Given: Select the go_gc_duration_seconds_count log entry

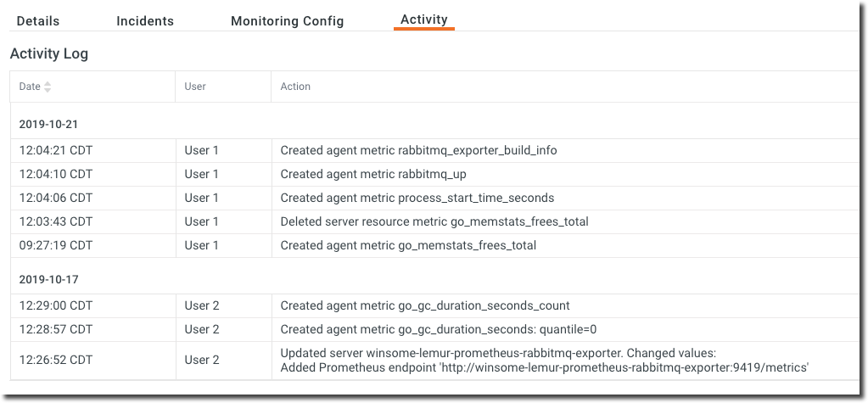Looking at the screenshot, I should click(425, 305).
